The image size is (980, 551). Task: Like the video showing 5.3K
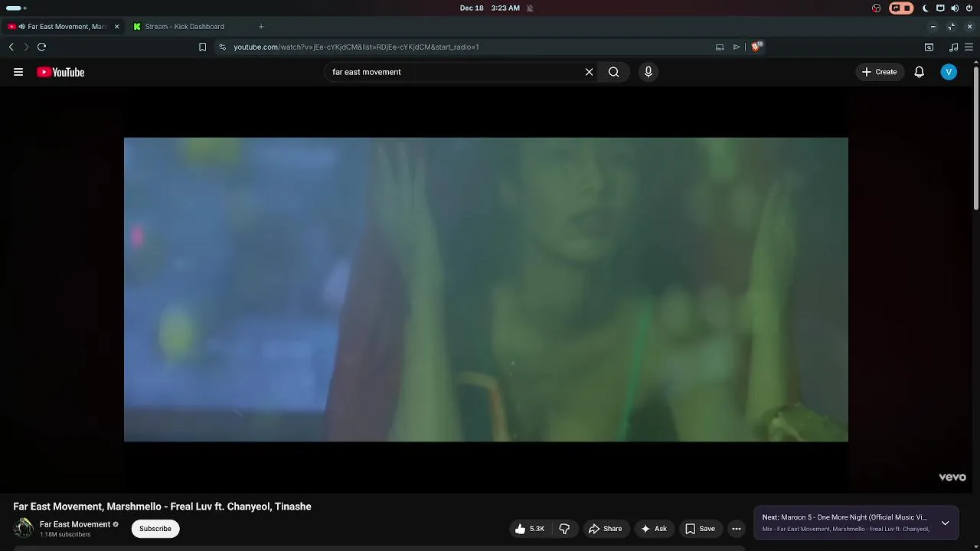pos(530,529)
